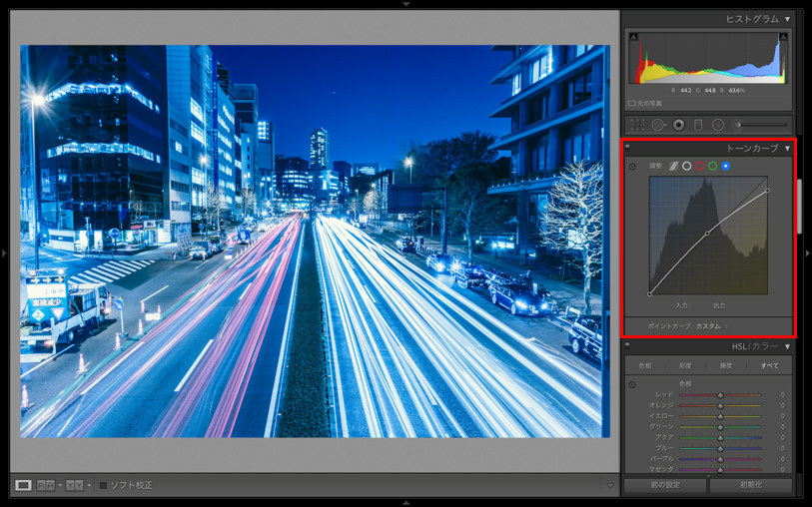Select the parametric curve adjustment icon
The image size is (812, 507).
[673, 166]
